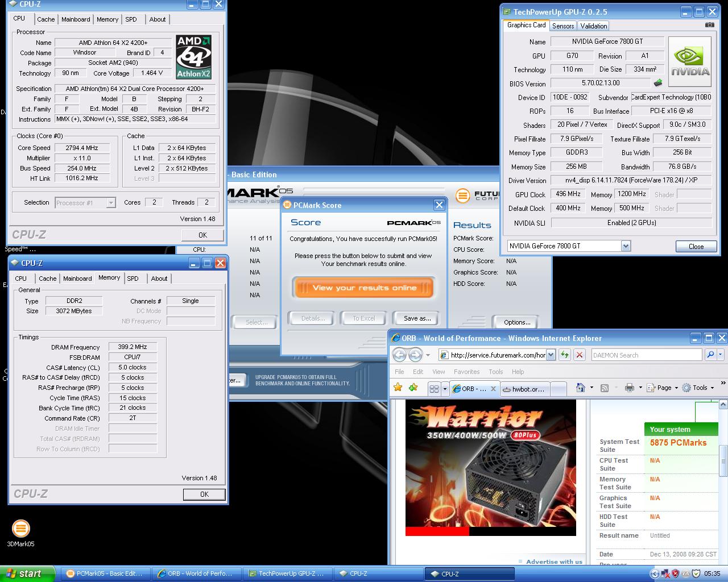728x582 pixels.
Task: Refresh the page in Internet Explorer
Action: (x=564, y=355)
